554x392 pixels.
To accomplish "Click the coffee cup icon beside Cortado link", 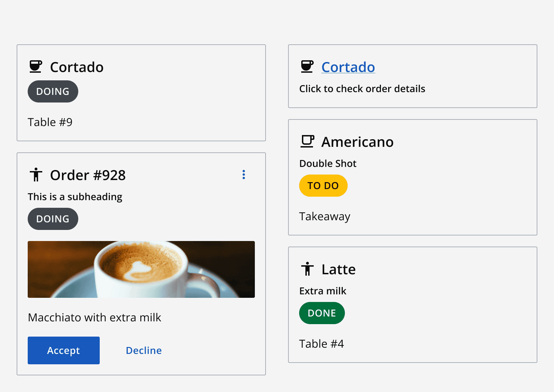I will (x=307, y=66).
